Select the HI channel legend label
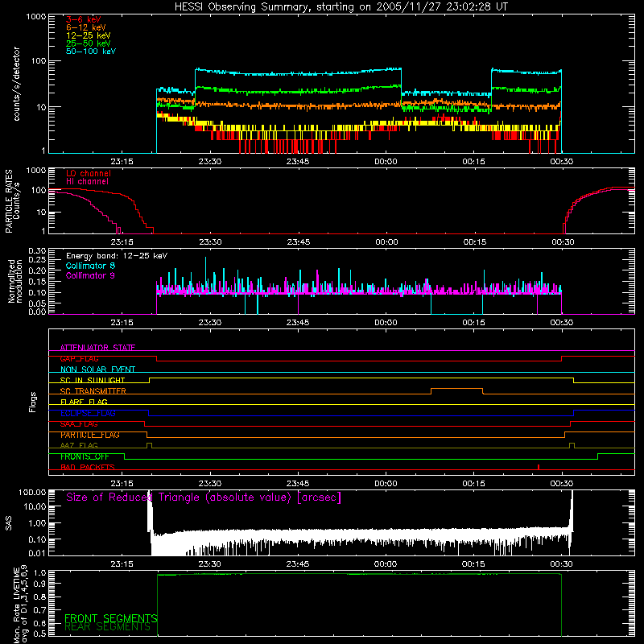 point(87,182)
